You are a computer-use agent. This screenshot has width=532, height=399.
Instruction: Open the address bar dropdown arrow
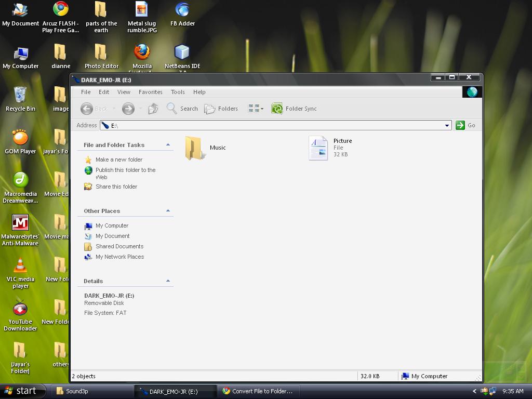(447, 125)
